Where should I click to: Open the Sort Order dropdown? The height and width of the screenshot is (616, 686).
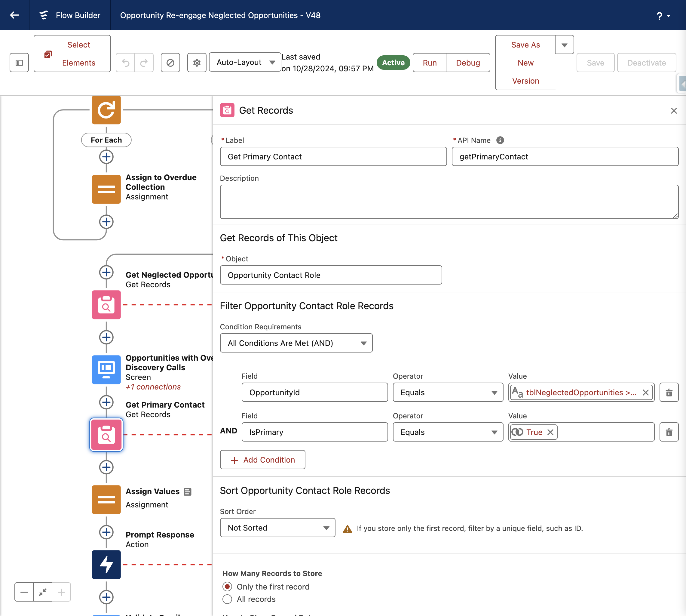[x=278, y=528]
